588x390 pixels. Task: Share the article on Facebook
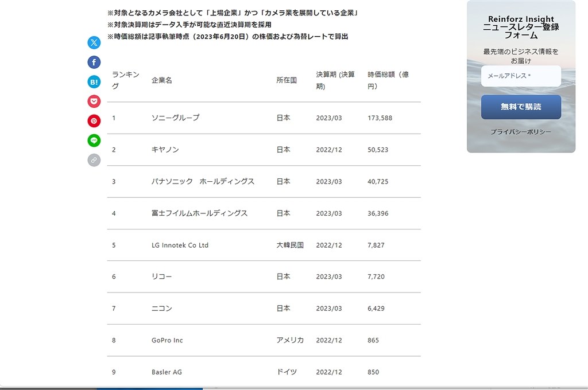point(94,62)
